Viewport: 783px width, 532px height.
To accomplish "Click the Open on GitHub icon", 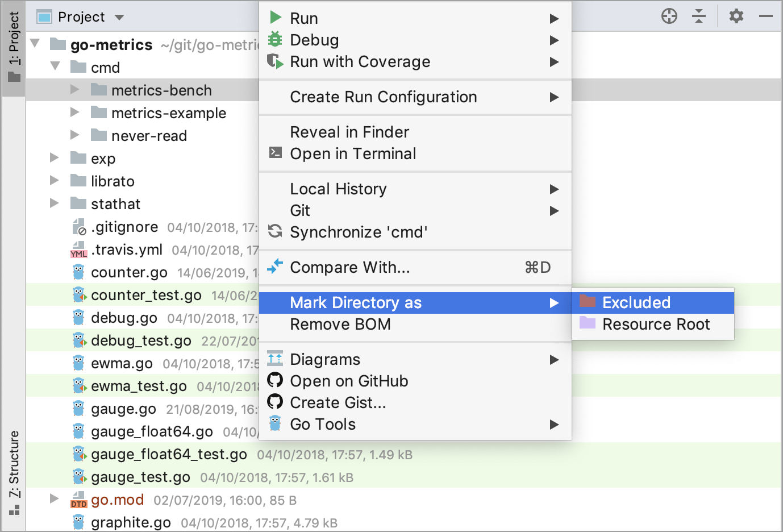I will point(275,381).
